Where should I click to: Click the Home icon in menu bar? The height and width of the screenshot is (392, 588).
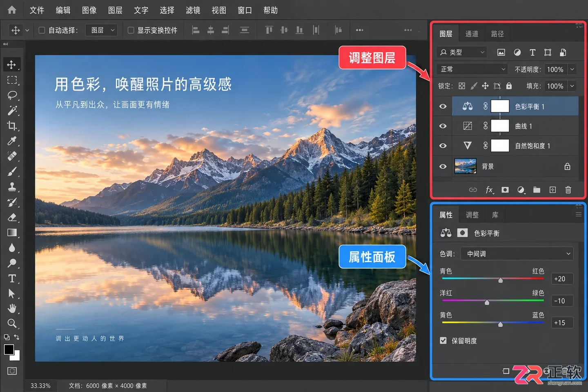pos(12,10)
